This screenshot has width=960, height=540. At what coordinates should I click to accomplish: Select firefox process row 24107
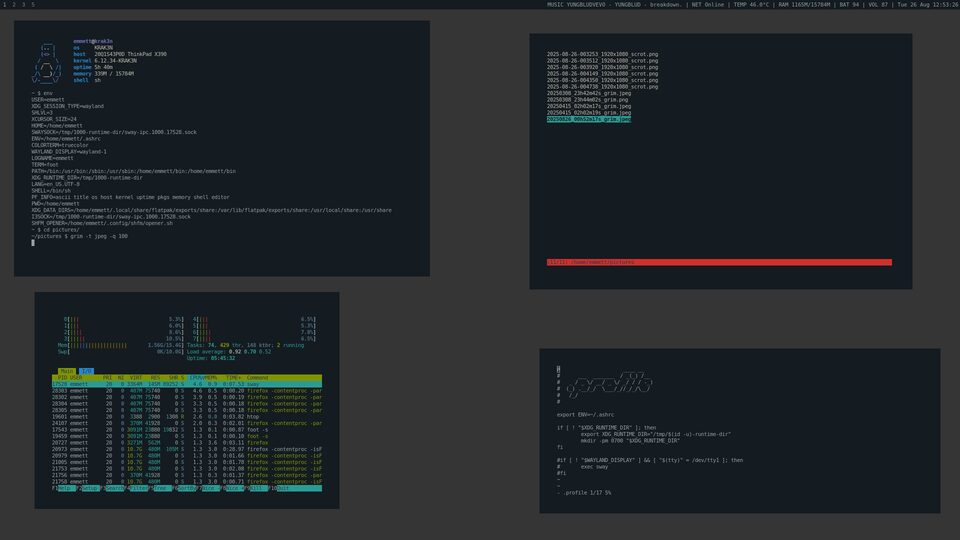[187, 423]
